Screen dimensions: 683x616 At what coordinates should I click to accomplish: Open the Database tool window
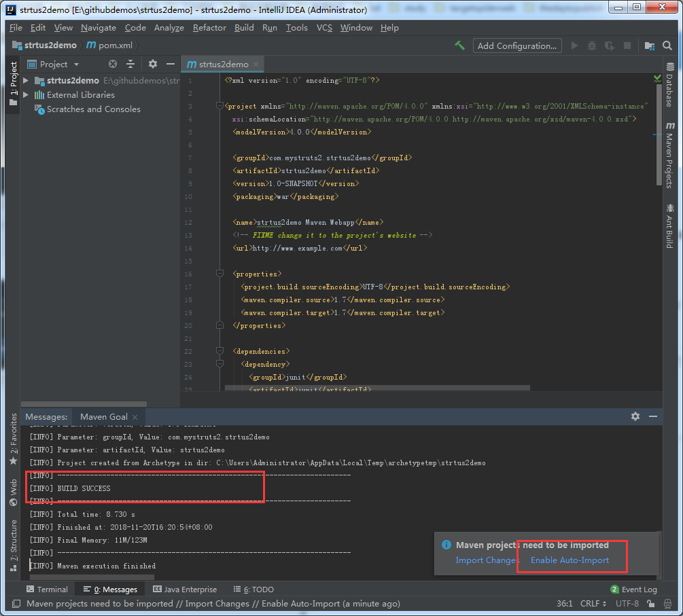[670, 85]
